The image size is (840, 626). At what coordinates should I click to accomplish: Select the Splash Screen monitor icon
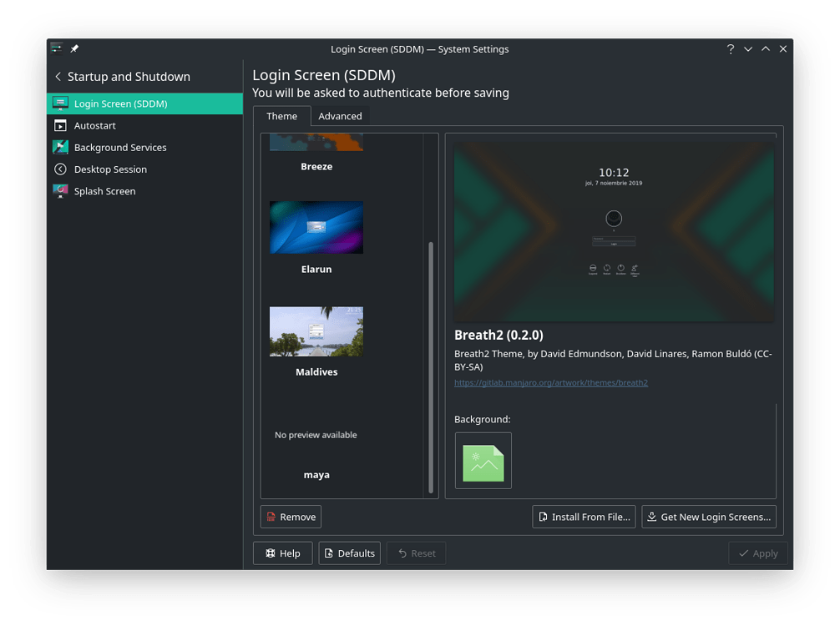click(60, 190)
